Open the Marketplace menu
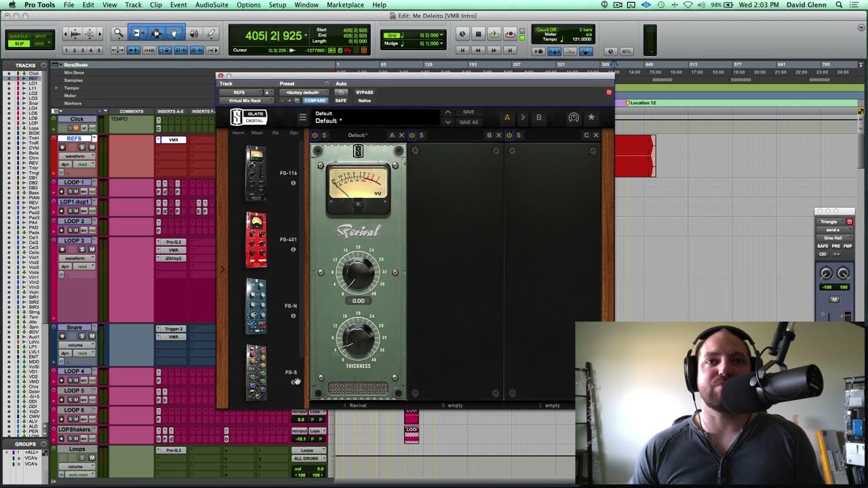This screenshot has height=488, width=868. click(x=345, y=5)
